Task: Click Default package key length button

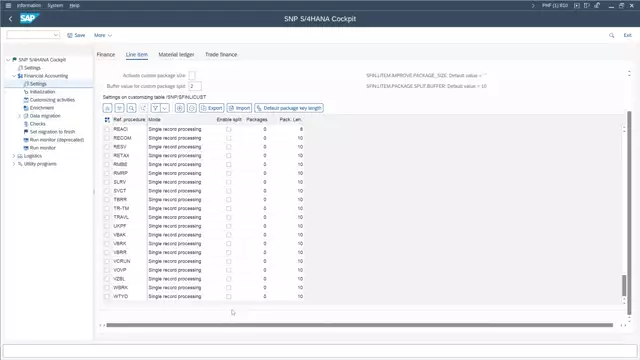Action: [x=289, y=108]
